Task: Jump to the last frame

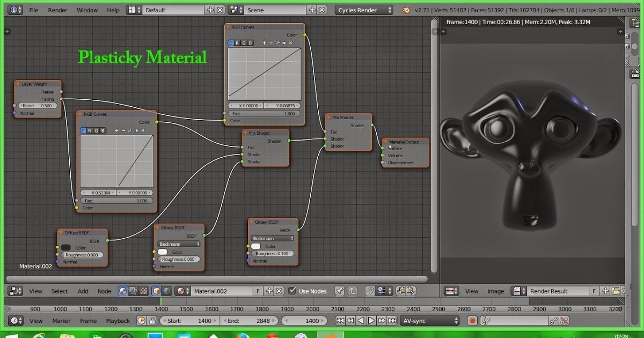Action: [x=391, y=321]
